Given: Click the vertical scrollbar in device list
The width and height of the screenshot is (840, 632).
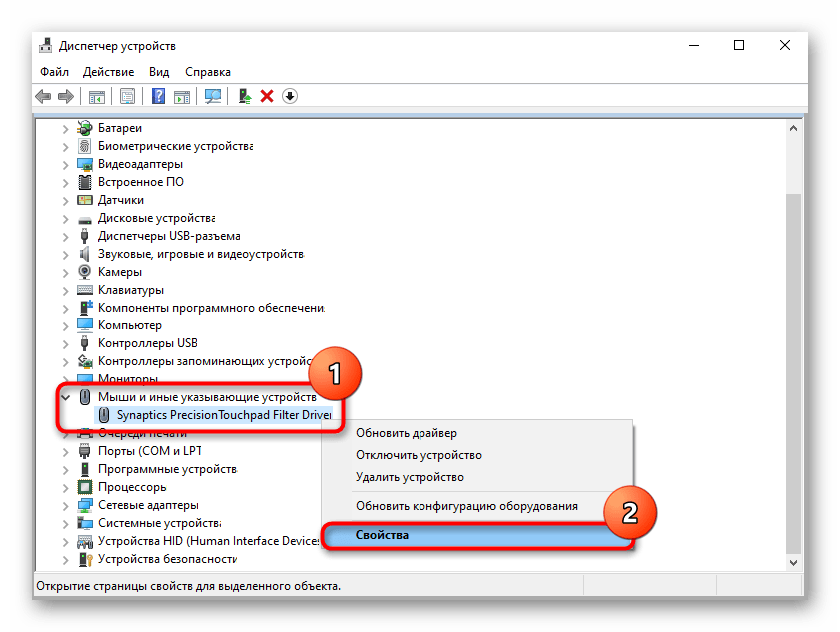Looking at the screenshot, I should tap(794, 349).
